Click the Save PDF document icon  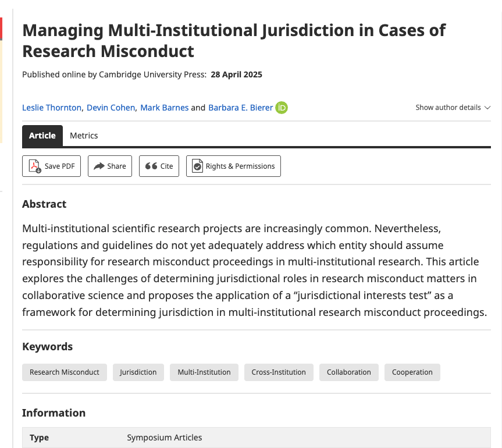35,166
